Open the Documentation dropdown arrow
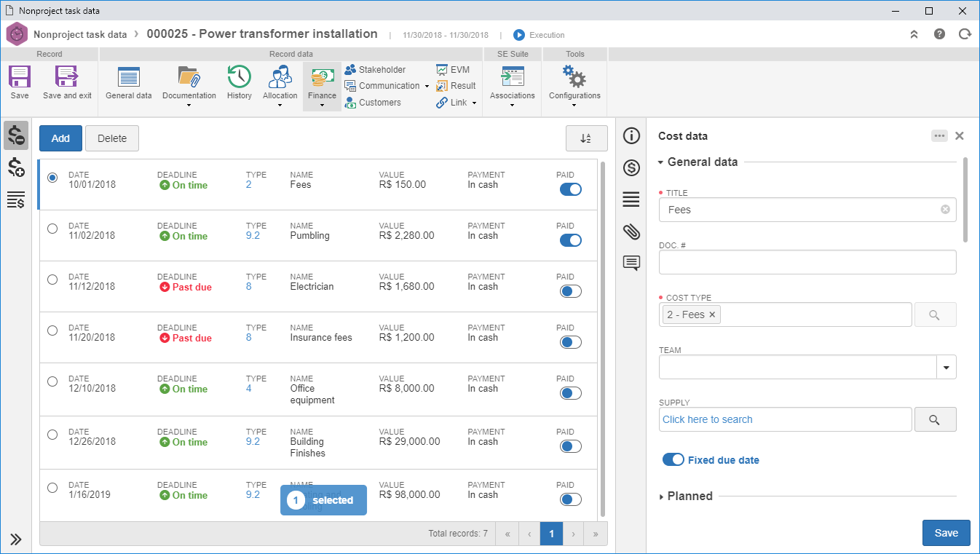This screenshot has width=980, height=554. coord(189,106)
